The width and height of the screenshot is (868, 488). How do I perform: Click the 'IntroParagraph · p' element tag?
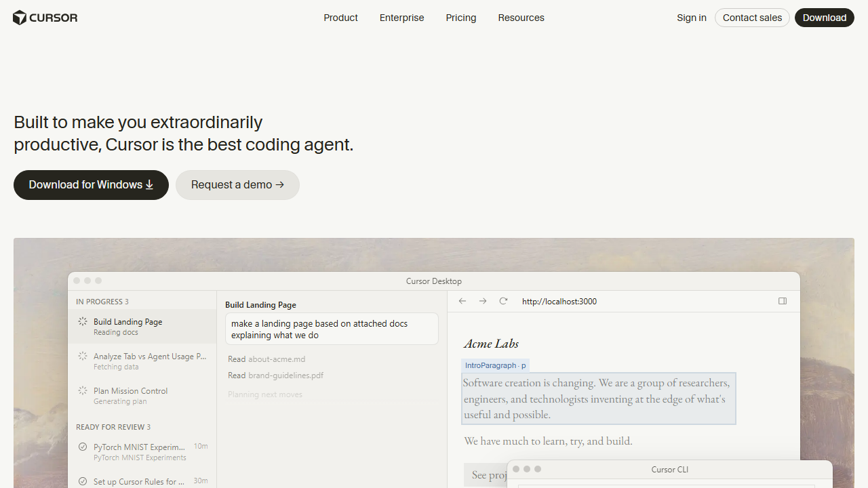click(x=495, y=365)
